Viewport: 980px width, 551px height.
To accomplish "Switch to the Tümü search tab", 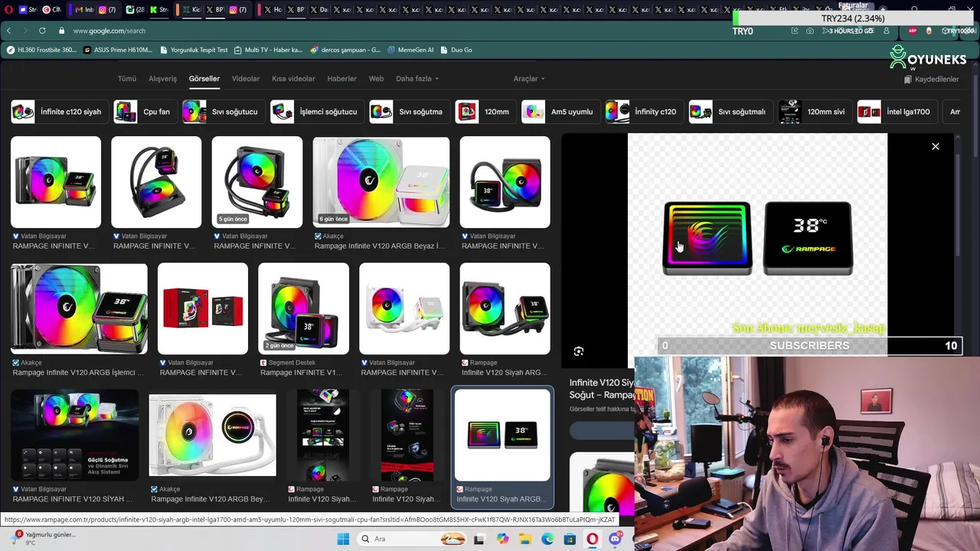I will (126, 79).
